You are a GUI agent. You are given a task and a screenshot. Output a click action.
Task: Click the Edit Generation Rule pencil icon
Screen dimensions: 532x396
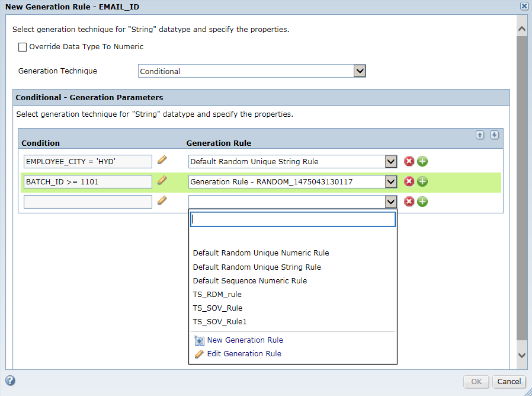[x=199, y=355]
